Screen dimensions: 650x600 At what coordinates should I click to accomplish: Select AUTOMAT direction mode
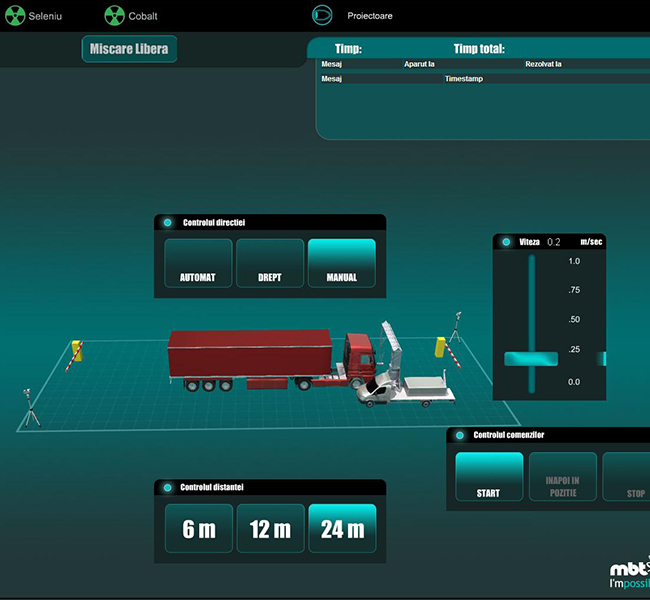click(197, 263)
